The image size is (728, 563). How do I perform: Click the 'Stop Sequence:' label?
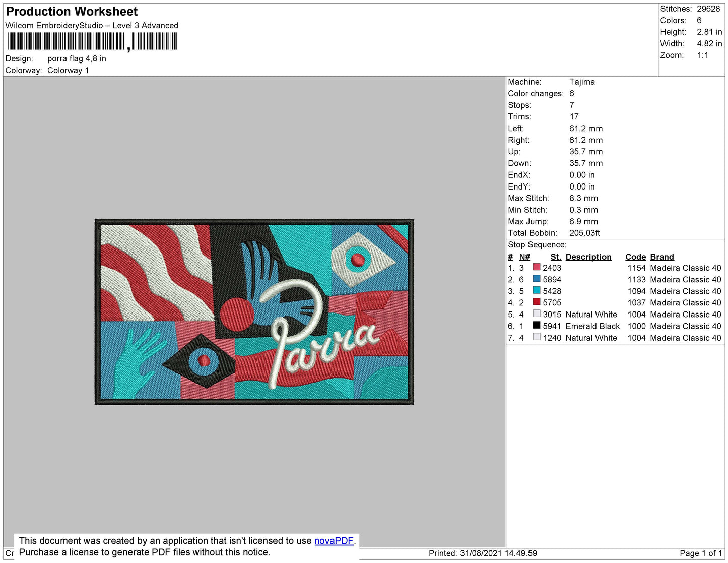(x=537, y=244)
